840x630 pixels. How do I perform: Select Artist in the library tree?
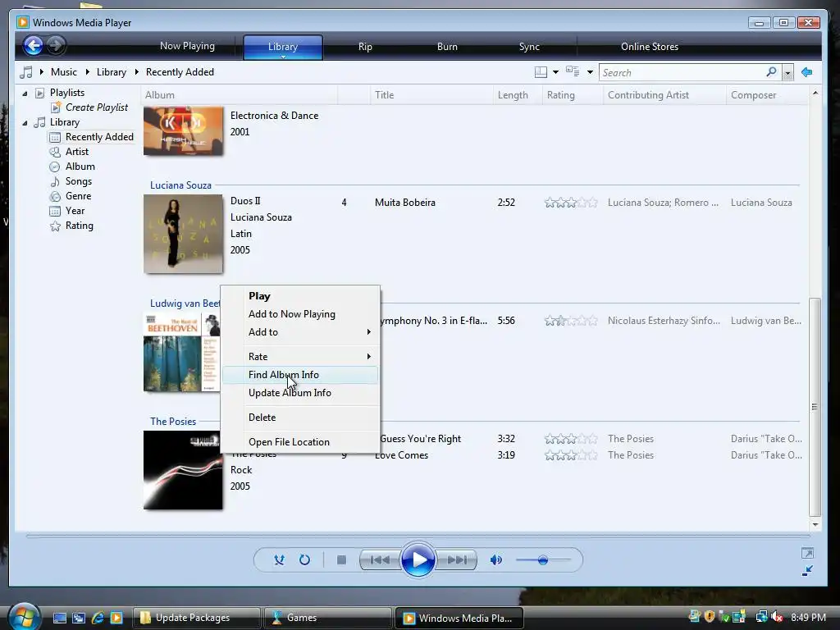click(x=76, y=152)
